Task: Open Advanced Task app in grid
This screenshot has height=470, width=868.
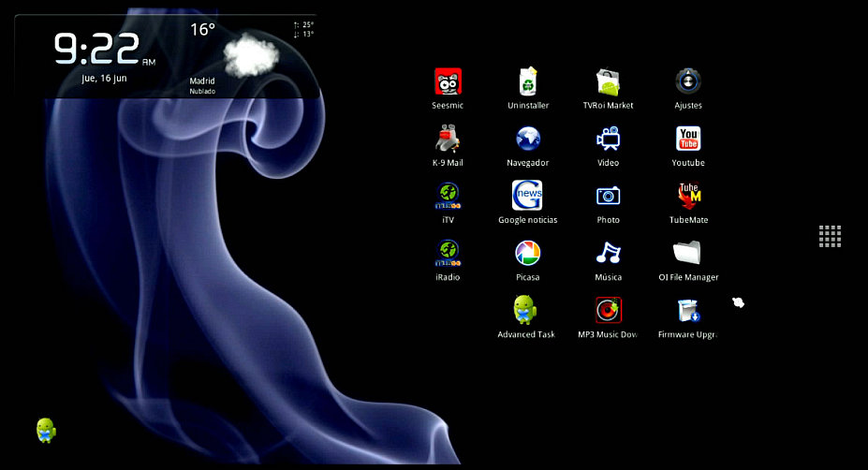Action: pyautogui.click(x=524, y=310)
